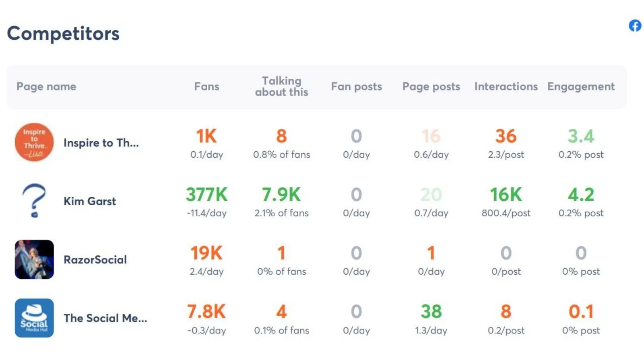Click Social Media Hat 7.8K fans value

[x=206, y=312]
